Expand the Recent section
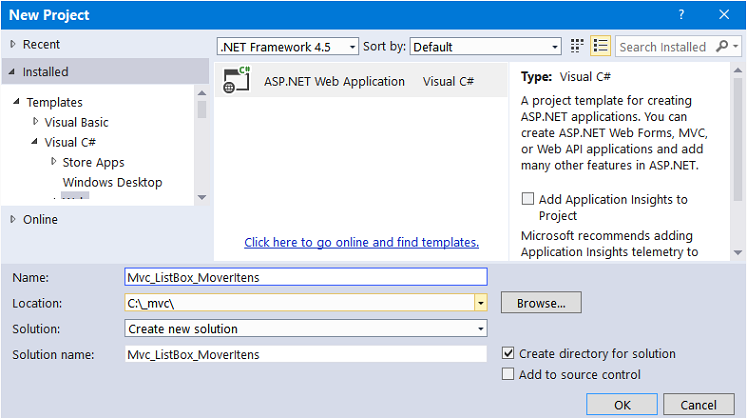This screenshot has width=747, height=418. (x=13, y=44)
